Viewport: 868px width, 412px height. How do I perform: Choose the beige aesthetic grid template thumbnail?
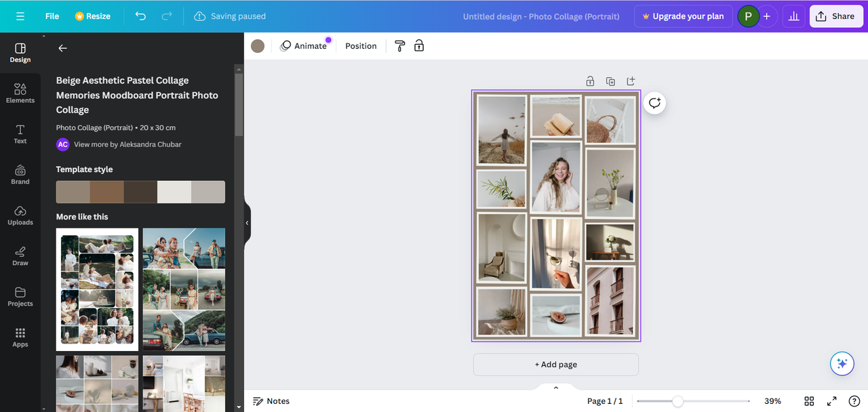tap(97, 383)
